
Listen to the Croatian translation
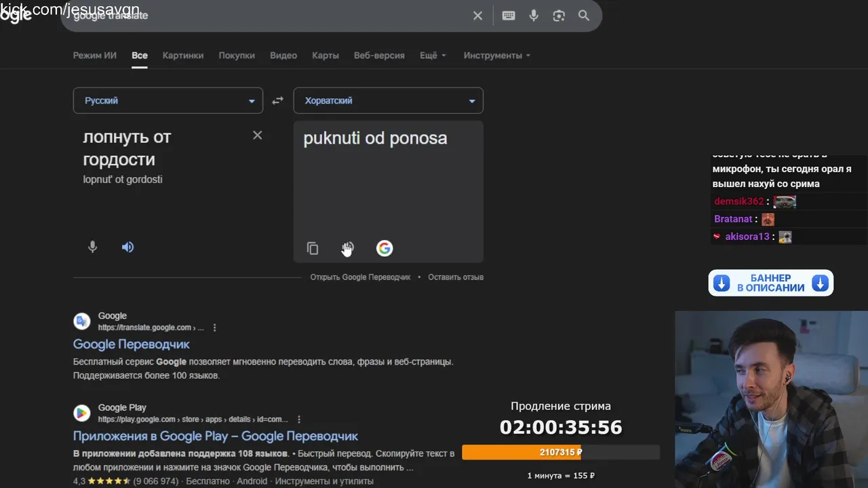coord(347,249)
